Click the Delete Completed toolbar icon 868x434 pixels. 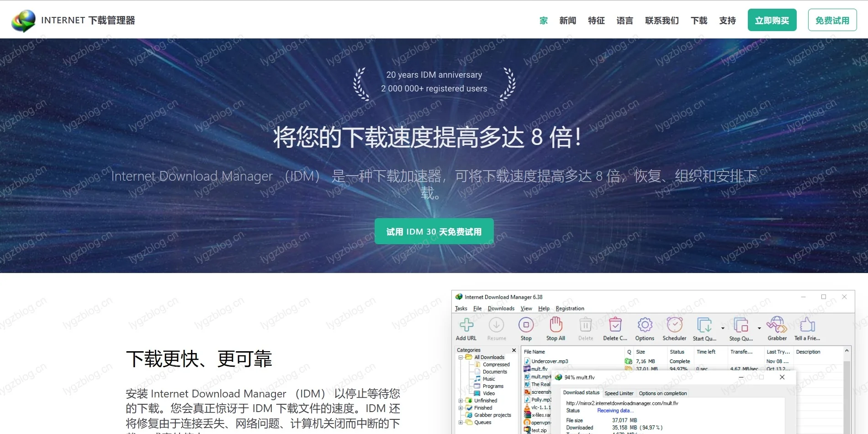(614, 325)
